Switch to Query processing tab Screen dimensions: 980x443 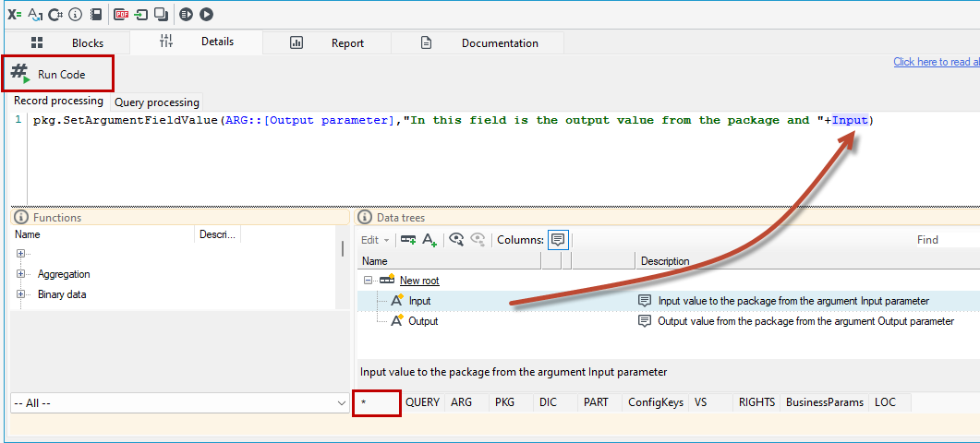click(157, 102)
